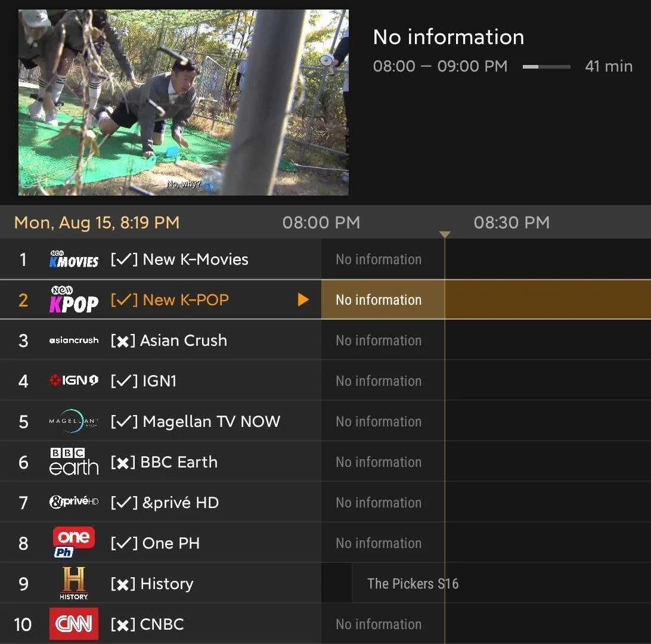Click the orange play arrow on New K-POP

[x=303, y=299]
